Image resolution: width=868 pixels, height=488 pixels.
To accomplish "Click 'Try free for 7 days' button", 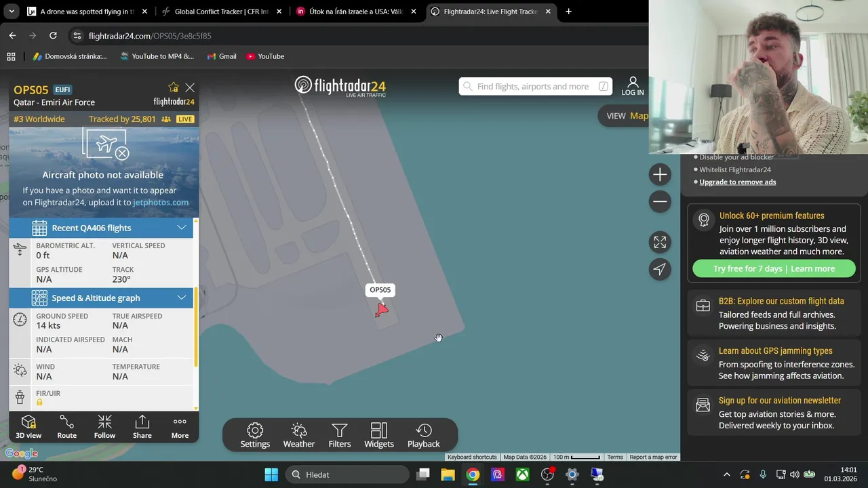I will [x=774, y=268].
